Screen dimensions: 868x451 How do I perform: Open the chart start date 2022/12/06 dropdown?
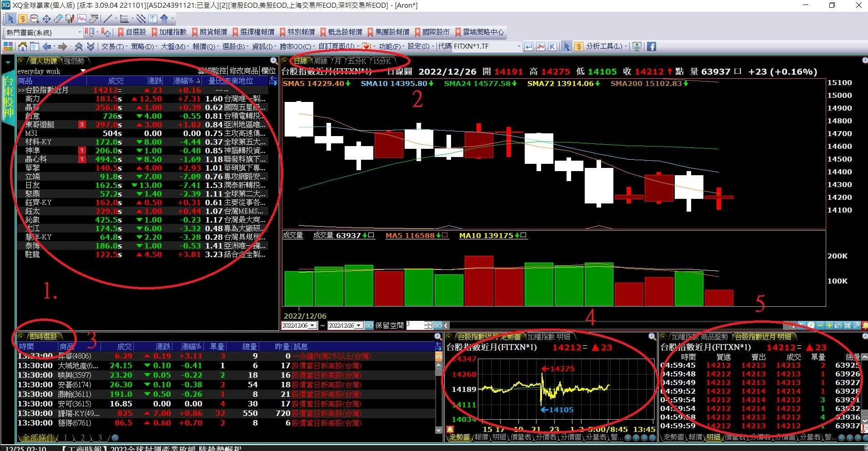point(312,325)
